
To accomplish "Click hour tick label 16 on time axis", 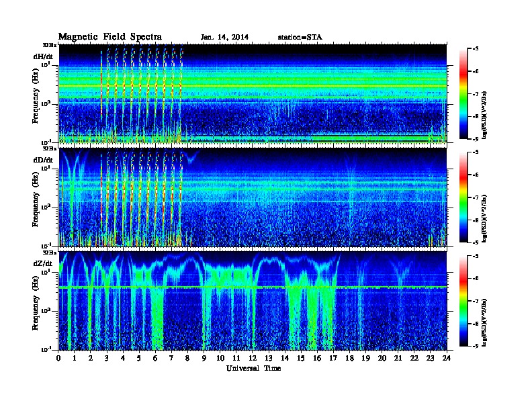I will coord(317,358).
